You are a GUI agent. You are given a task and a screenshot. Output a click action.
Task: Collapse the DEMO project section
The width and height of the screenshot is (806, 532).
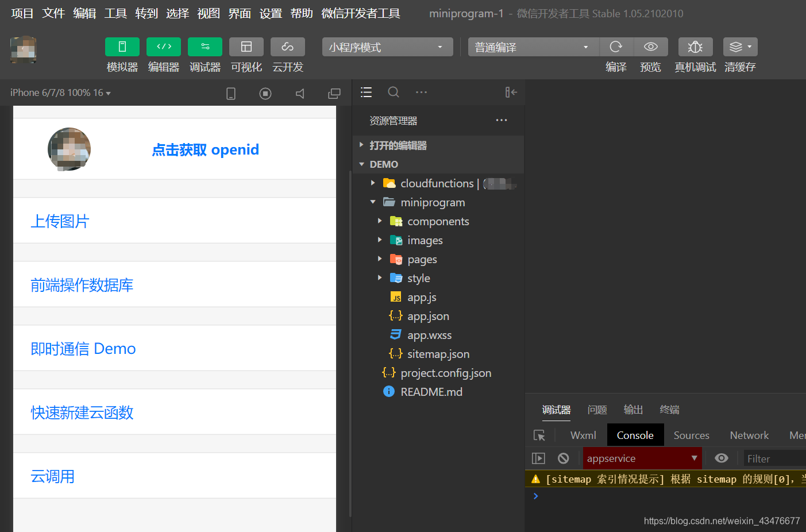click(x=438, y=164)
